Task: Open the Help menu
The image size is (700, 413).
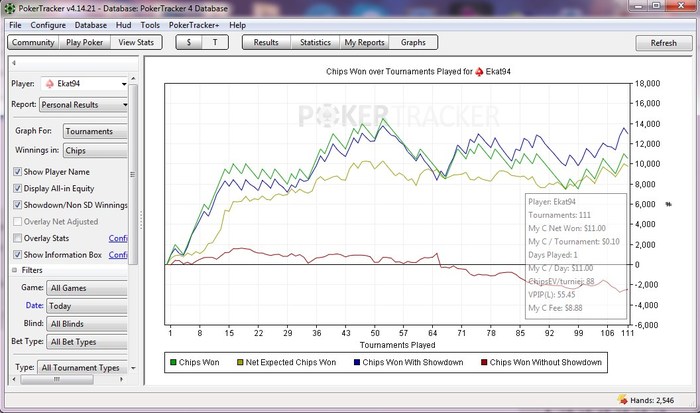Action: [238, 25]
